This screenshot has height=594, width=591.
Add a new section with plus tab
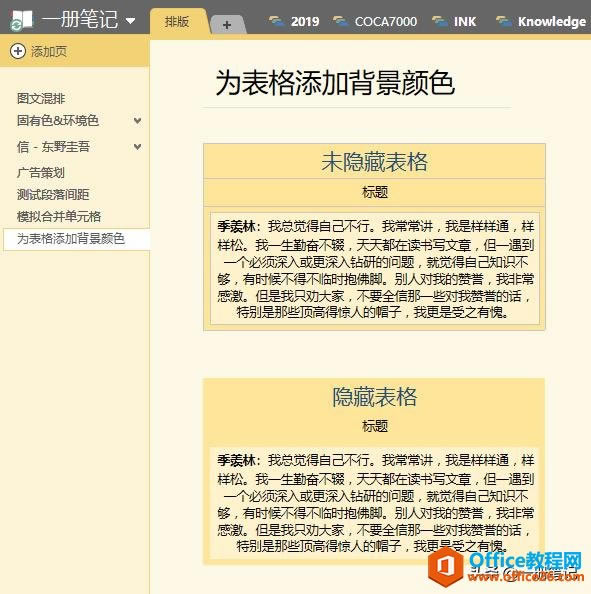point(227,25)
